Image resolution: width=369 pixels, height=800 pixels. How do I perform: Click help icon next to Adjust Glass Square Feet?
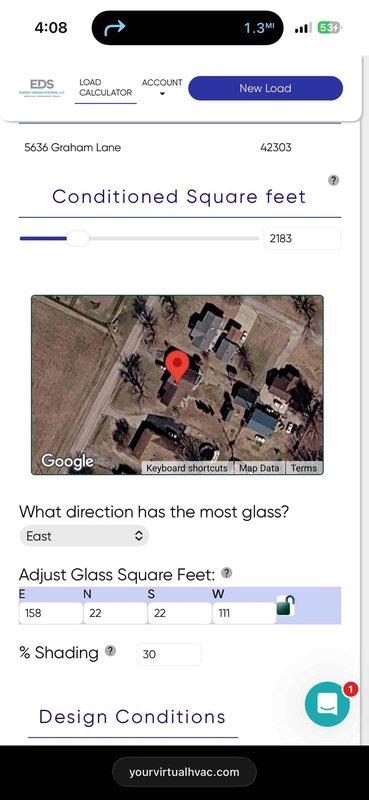[227, 573]
